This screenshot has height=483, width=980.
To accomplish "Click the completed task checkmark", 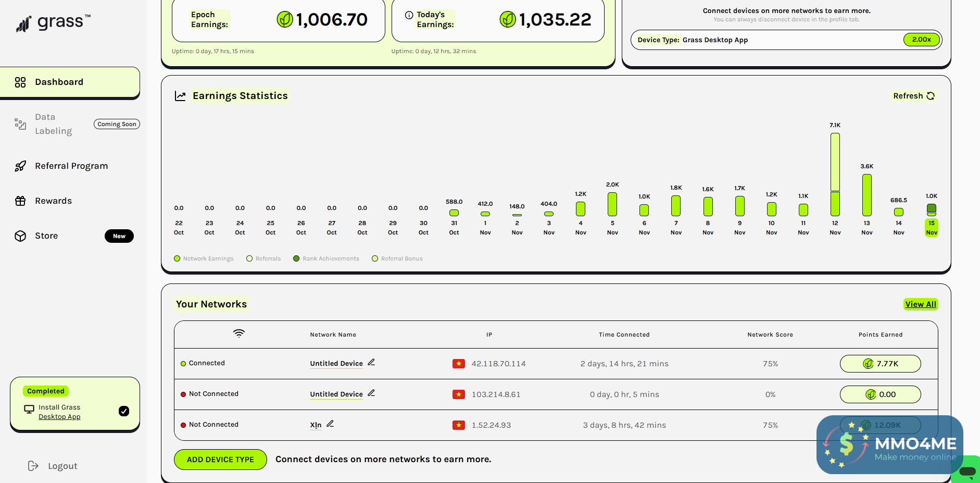I will (x=124, y=411).
